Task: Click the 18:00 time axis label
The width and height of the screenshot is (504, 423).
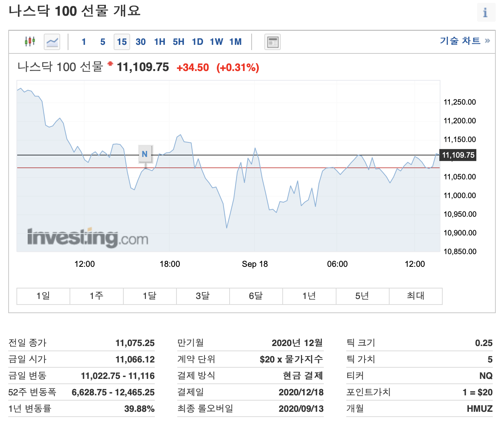Action: pyautogui.click(x=170, y=264)
